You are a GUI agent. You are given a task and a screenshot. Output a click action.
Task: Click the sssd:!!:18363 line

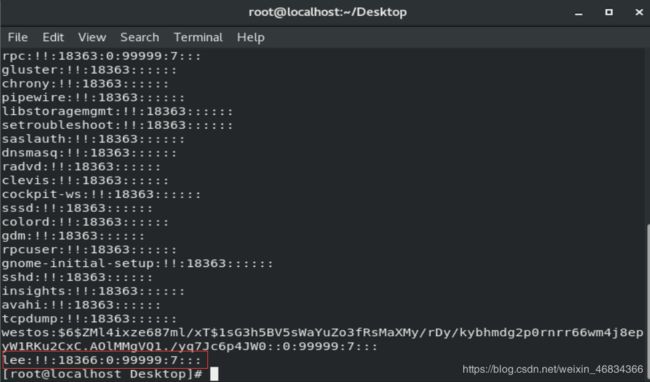click(x=77, y=208)
